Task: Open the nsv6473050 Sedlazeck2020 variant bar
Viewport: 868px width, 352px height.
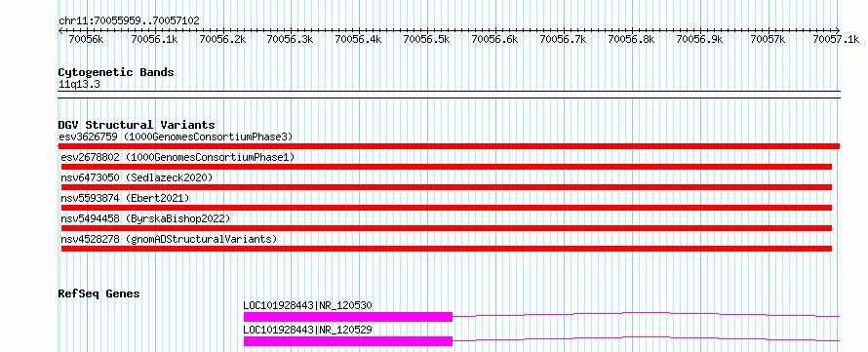Action: (x=446, y=187)
